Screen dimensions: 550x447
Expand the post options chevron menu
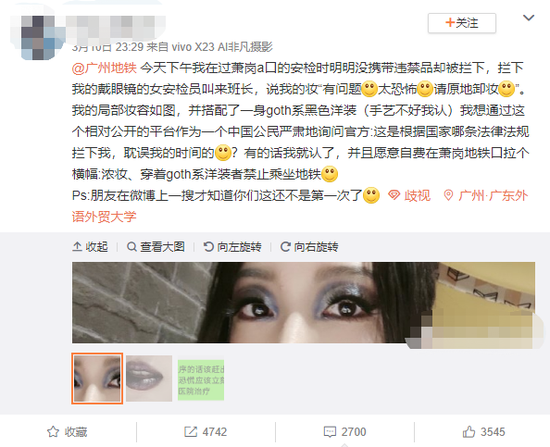[528, 18]
